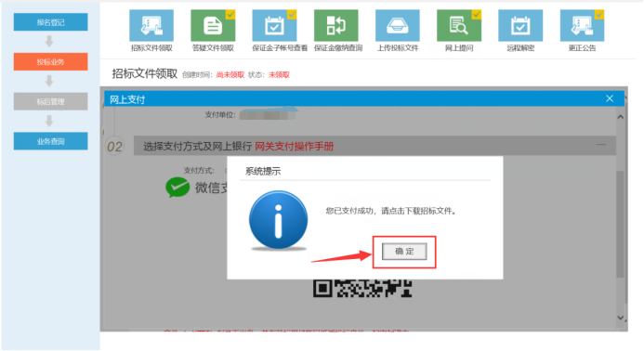Screen dimensions: 644x351
Task: Click the WeChat Pay green logo
Action: (177, 188)
